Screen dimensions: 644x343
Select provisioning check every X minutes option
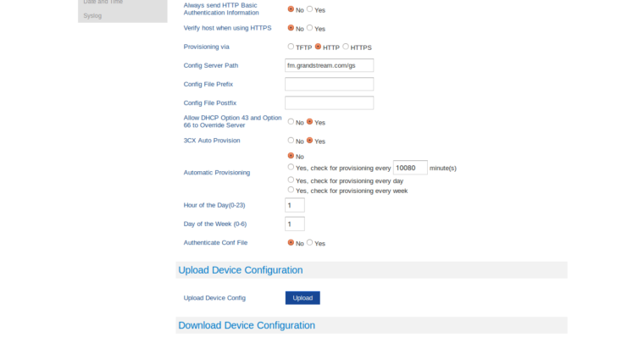(x=291, y=168)
